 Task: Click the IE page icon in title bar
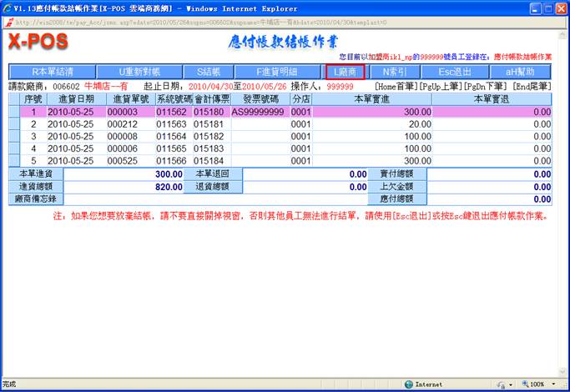8,8
